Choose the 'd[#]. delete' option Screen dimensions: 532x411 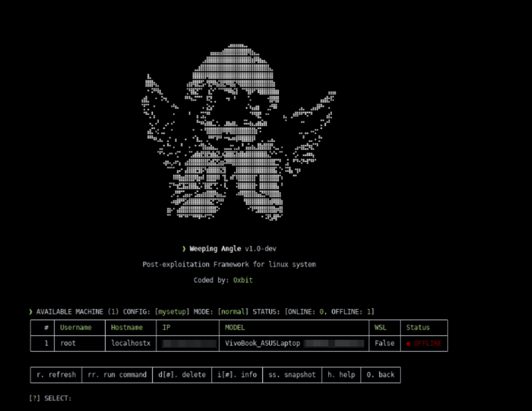click(182, 374)
